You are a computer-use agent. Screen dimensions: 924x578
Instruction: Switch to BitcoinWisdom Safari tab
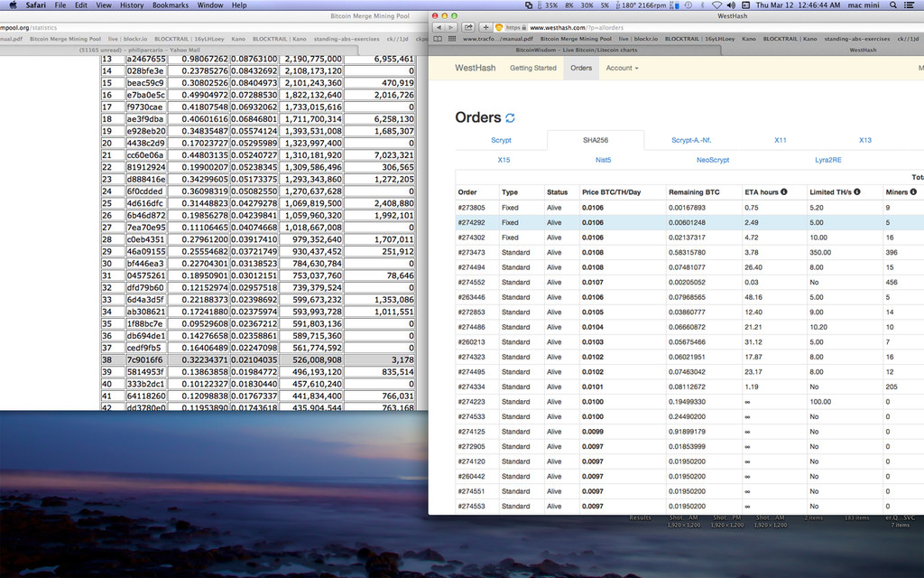tap(577, 51)
